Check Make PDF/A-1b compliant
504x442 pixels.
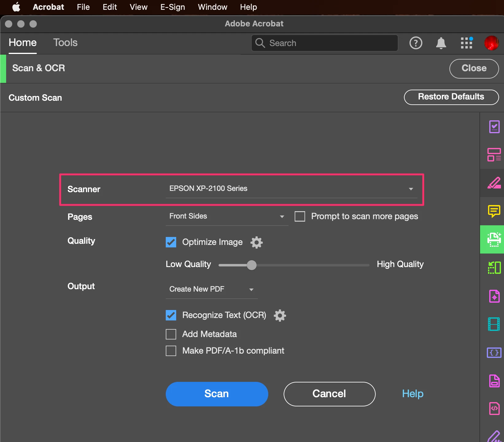pos(171,351)
